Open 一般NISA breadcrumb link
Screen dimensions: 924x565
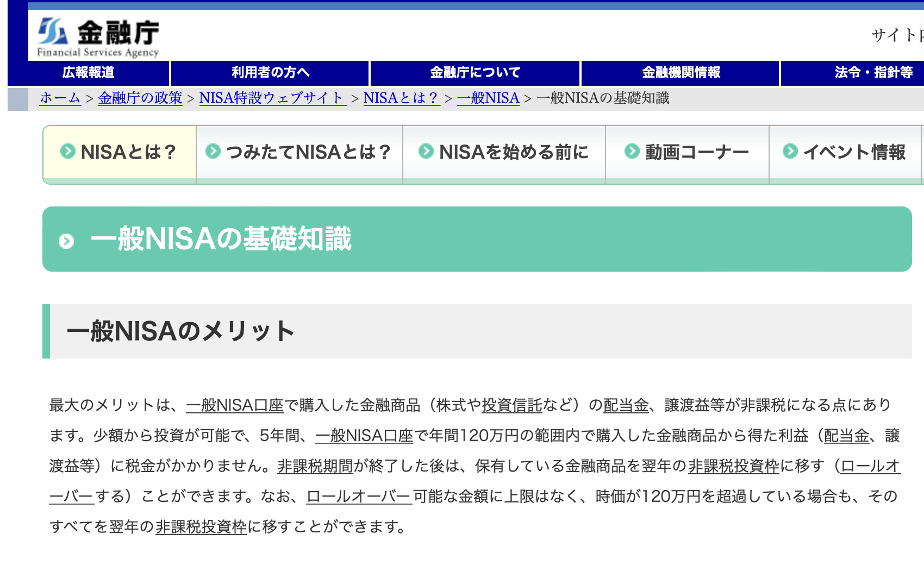coord(489,98)
